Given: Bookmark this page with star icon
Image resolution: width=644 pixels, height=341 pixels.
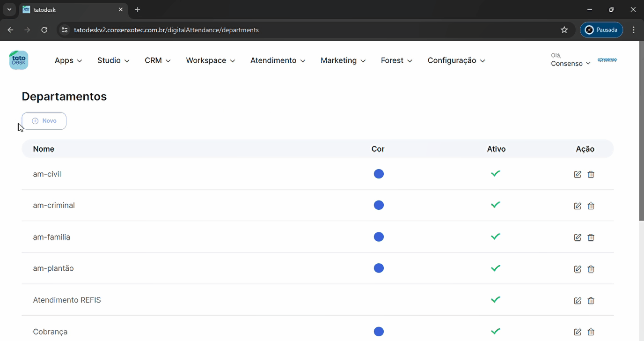Looking at the screenshot, I should tap(564, 30).
